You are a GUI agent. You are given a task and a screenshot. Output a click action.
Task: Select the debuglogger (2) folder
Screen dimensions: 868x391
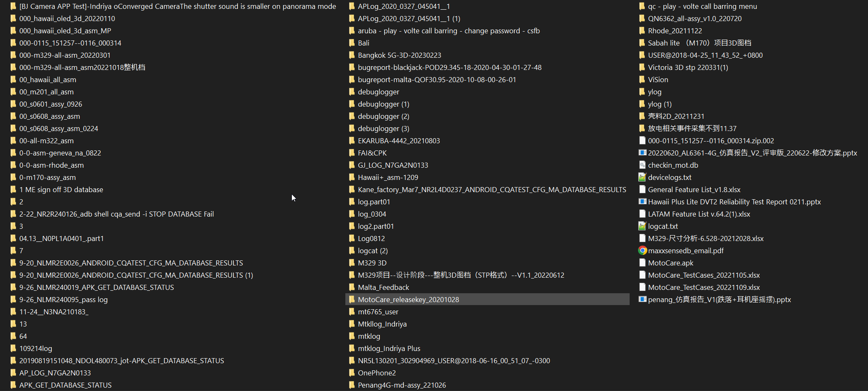[384, 116]
